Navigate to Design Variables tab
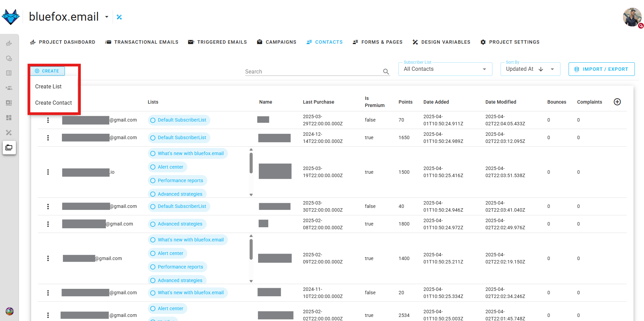This screenshot has height=321, width=644. point(441,42)
